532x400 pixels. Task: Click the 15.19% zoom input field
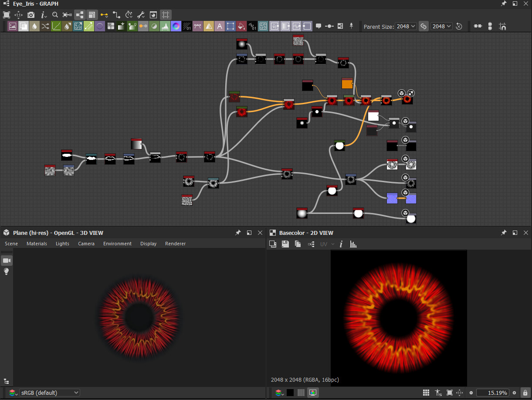click(x=492, y=393)
